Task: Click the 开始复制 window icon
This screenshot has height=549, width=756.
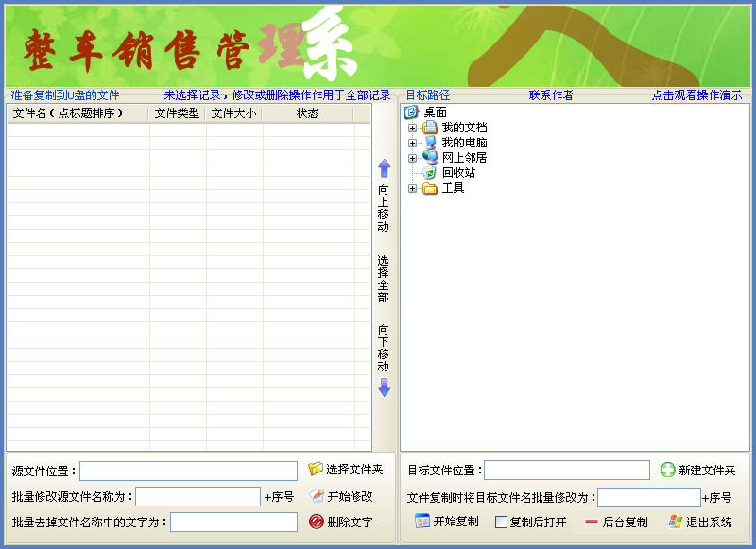Action: point(422,521)
